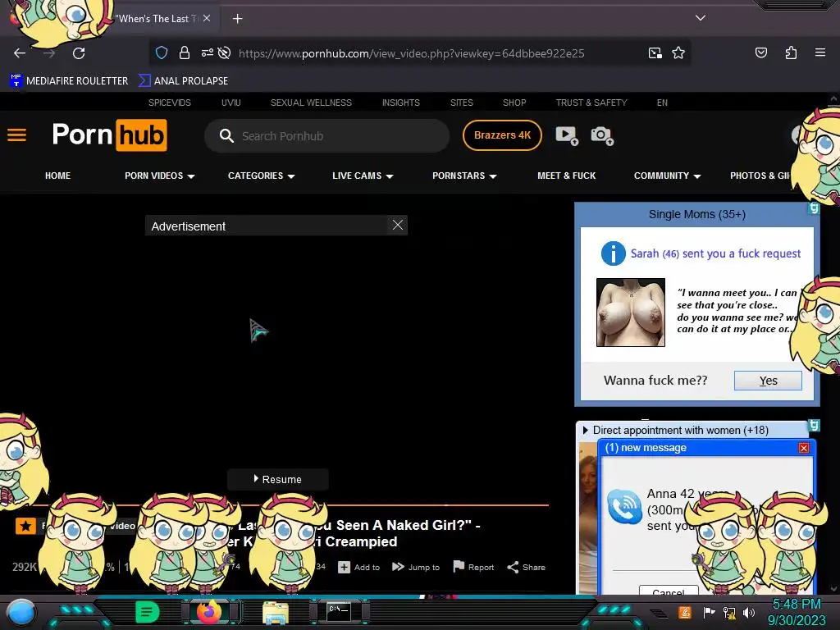Screen dimensions: 840x630
Task: Click the site logo
Action: [109, 135]
